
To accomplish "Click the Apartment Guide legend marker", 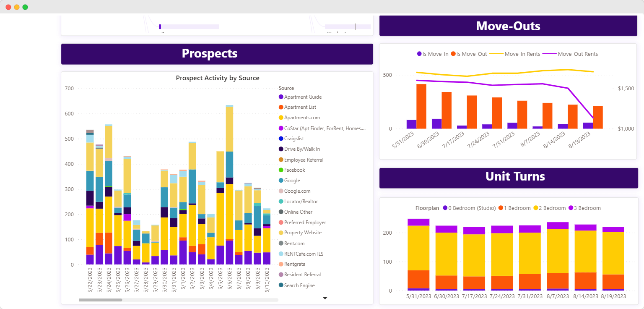I will (x=281, y=97).
